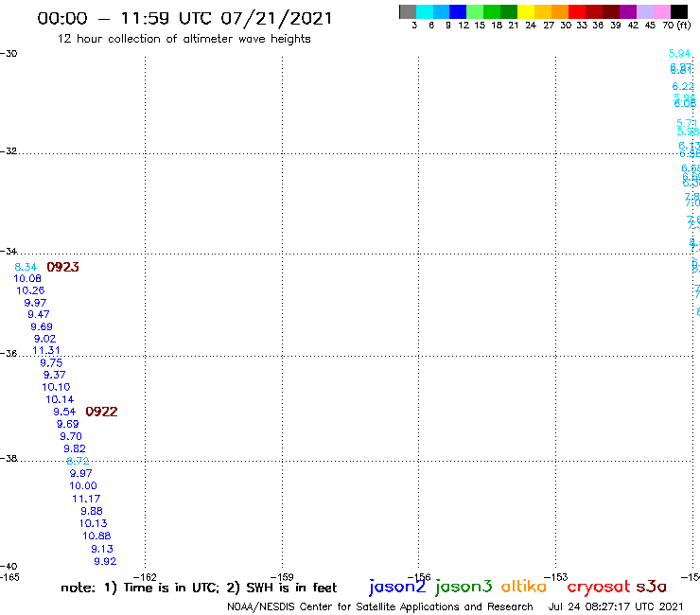
Task: Click the cyan swatch in the wave height scale
Action: pyautogui.click(x=425, y=11)
